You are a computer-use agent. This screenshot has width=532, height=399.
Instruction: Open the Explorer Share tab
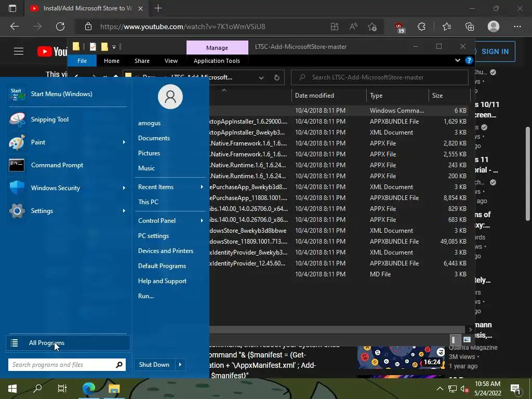click(142, 61)
